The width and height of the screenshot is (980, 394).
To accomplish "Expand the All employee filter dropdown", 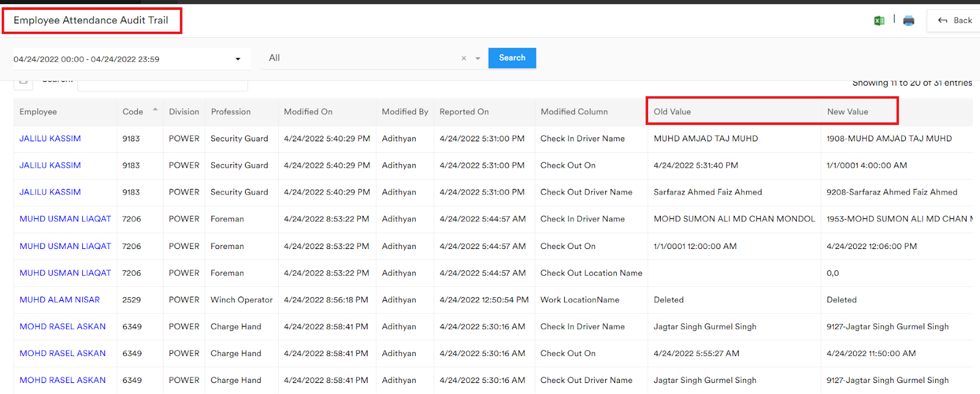I will [478, 59].
